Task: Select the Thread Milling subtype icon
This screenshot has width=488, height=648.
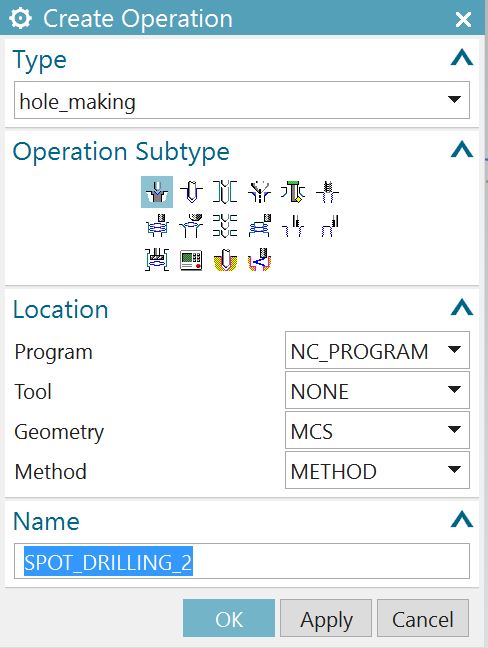Action: (x=293, y=226)
